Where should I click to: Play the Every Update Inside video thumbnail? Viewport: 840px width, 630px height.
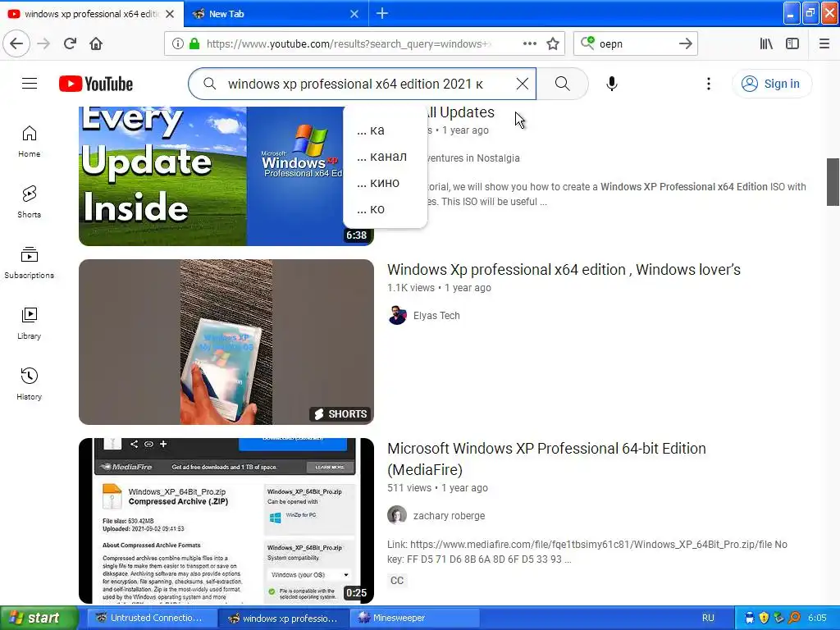click(211, 176)
